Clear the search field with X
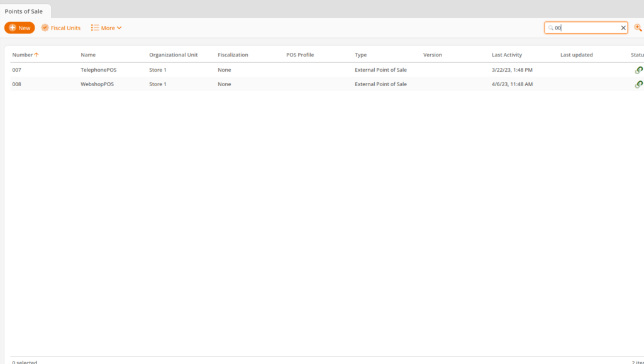Viewport: 644px width, 364px height. (x=623, y=28)
